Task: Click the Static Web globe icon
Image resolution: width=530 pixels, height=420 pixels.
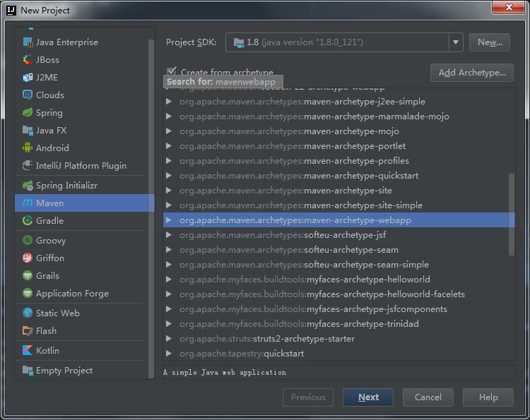Action: click(28, 313)
